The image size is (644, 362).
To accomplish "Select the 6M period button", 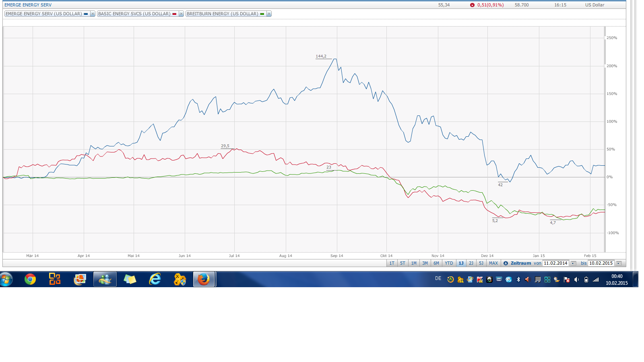I will tap(436, 263).
